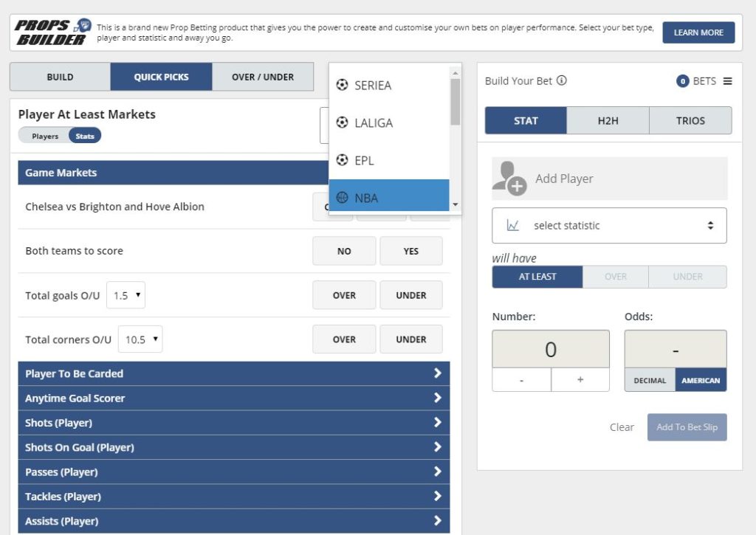Screen dimensions: 756x535
Task: Expand the Assists (Player) section
Action: (x=234, y=521)
